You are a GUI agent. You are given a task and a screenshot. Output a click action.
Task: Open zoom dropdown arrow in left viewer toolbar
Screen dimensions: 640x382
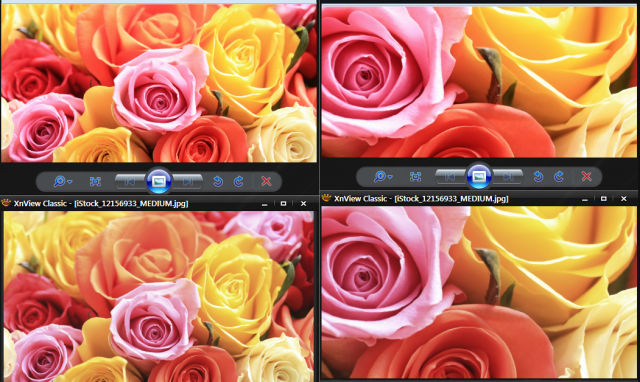point(70,182)
